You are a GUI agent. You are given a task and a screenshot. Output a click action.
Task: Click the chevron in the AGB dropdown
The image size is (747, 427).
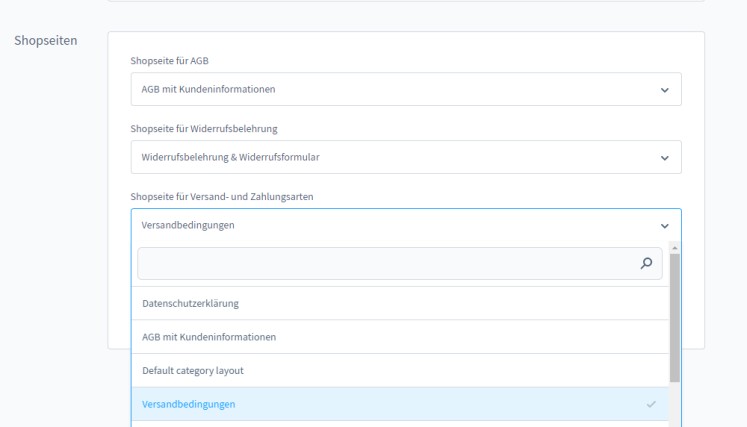[x=665, y=90]
